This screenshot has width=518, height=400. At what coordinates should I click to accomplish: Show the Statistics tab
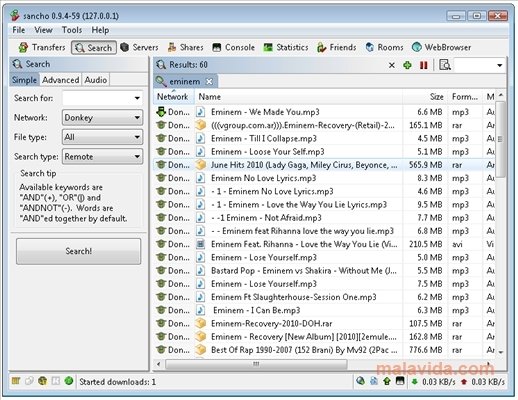coord(286,47)
